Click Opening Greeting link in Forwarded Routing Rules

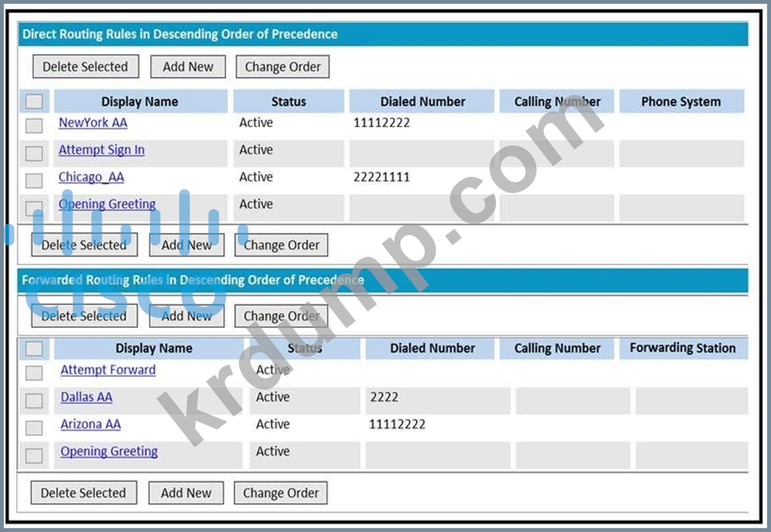(109, 451)
